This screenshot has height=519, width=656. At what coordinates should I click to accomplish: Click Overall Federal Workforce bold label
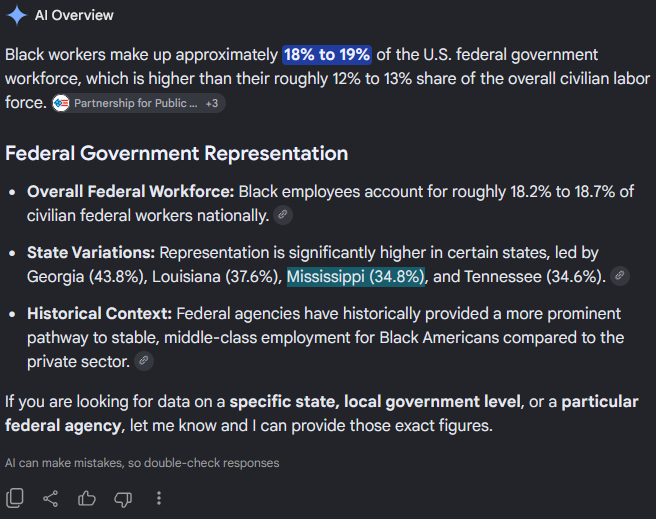coord(131,192)
